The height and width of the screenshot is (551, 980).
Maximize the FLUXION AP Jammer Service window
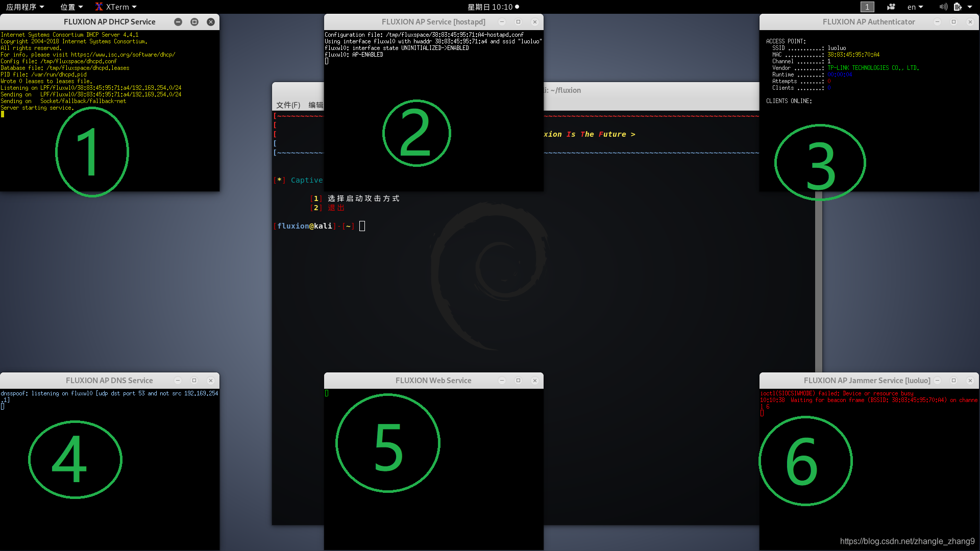click(953, 381)
